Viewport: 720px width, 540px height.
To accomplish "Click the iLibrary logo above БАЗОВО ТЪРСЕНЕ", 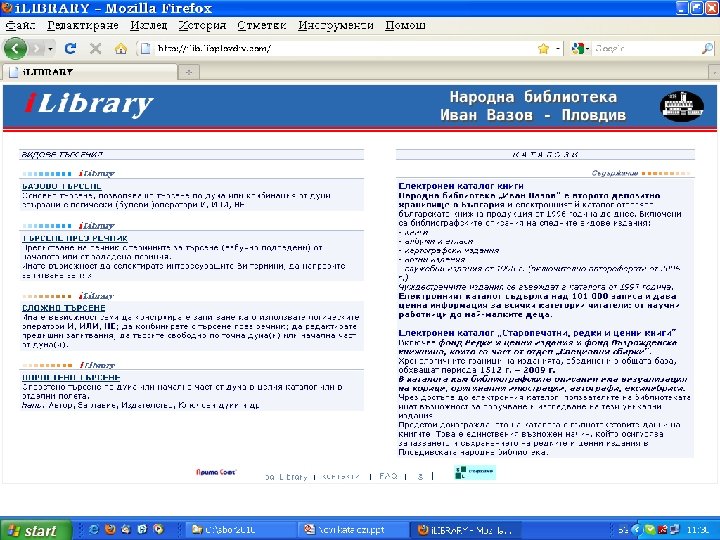I will coord(96,174).
